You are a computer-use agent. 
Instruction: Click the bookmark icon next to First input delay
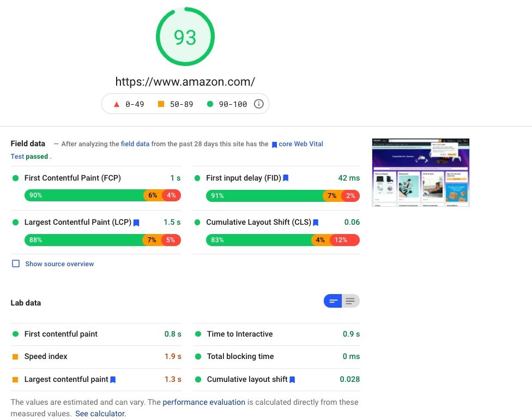coord(286,178)
